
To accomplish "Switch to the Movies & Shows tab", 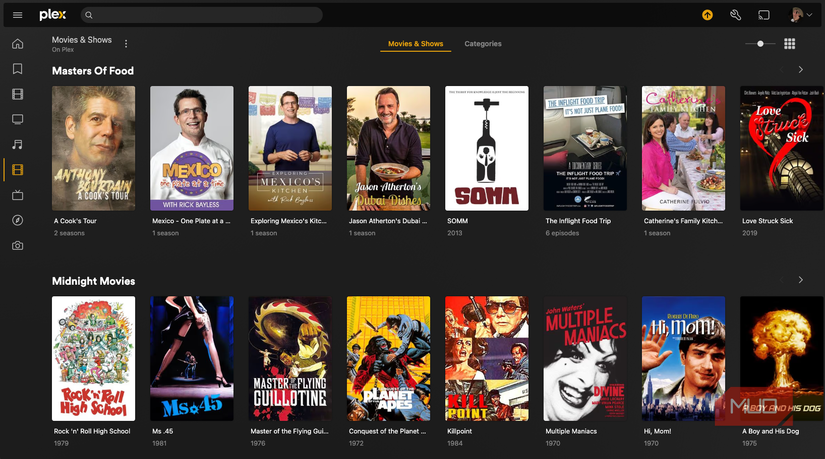I will coord(416,44).
